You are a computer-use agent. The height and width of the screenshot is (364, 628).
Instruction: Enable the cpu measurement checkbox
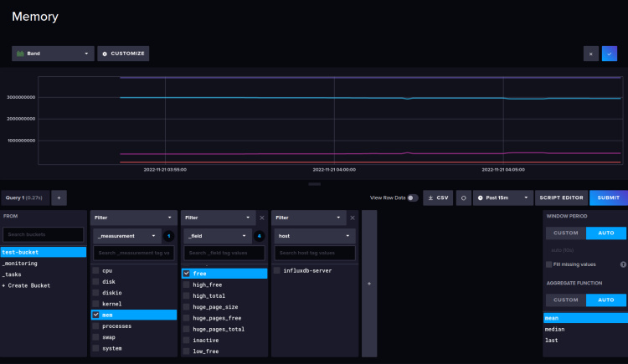pyautogui.click(x=96, y=271)
